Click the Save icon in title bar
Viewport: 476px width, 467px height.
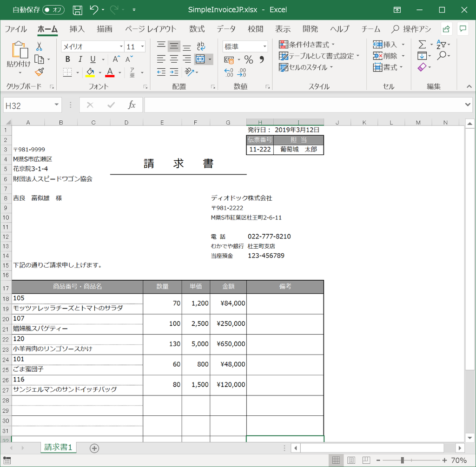(78, 10)
